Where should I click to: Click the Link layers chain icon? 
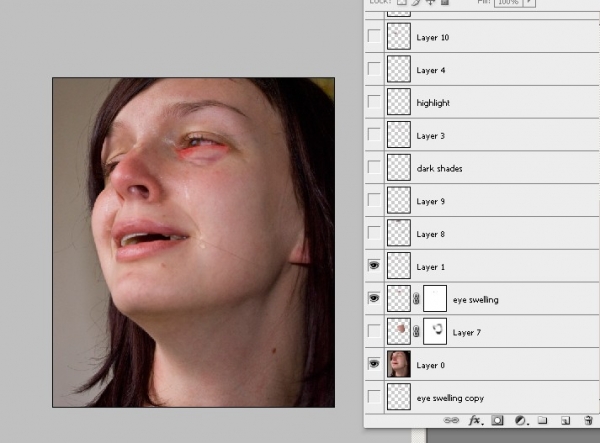451,420
